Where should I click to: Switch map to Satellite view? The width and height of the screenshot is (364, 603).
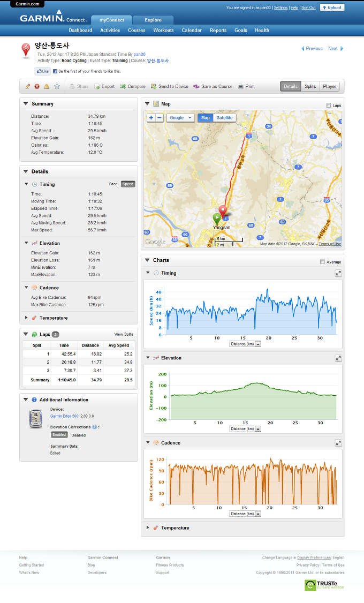pyautogui.click(x=224, y=118)
